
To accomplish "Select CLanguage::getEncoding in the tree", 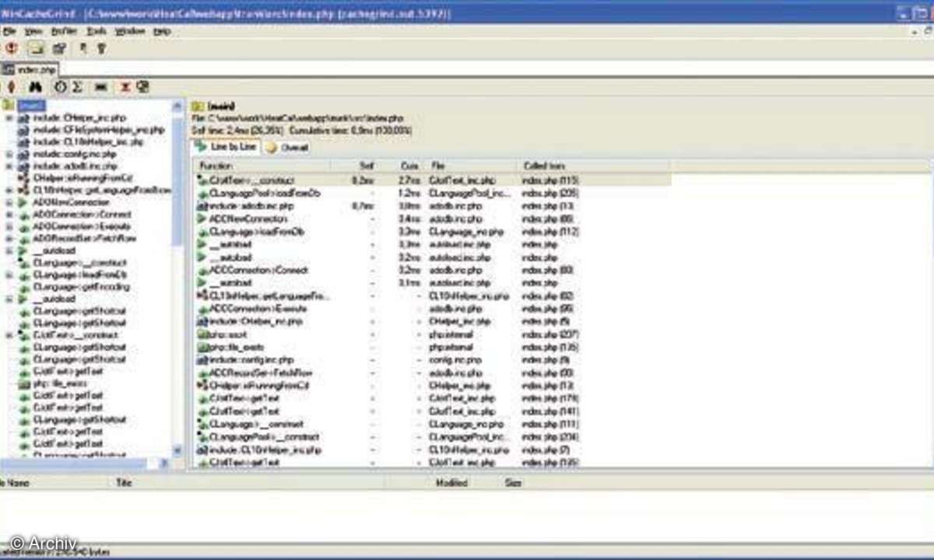I will [81, 287].
